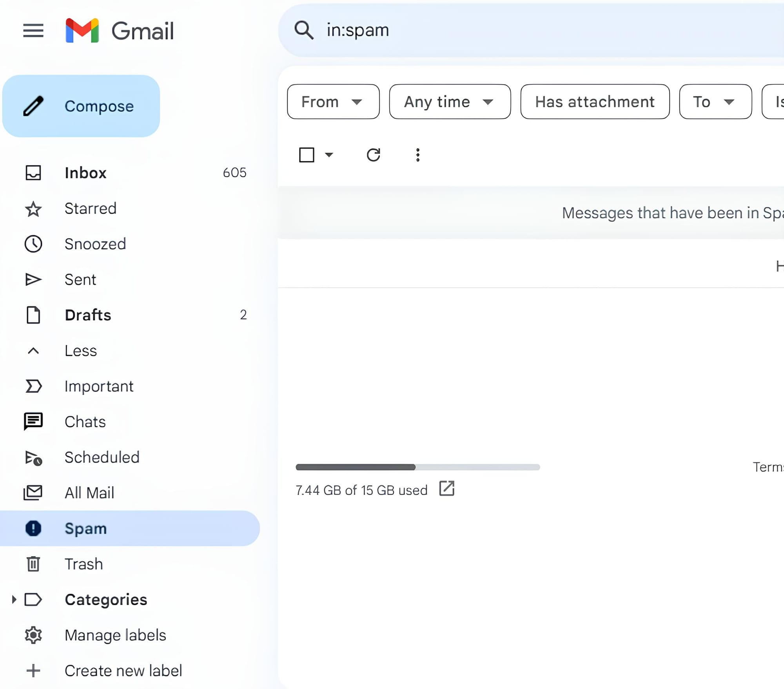This screenshot has width=784, height=689.
Task: Click Create new label
Action: (123, 670)
